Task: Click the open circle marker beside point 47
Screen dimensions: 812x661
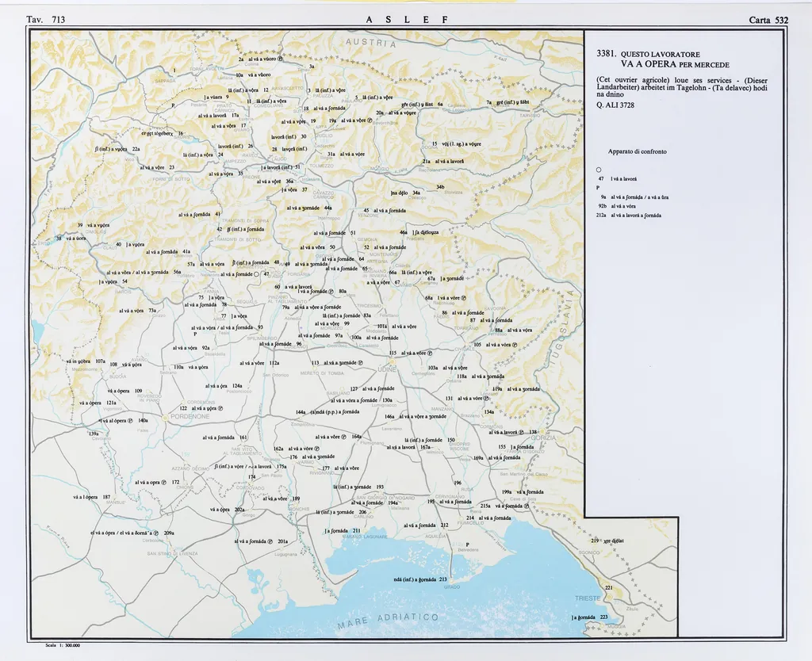Action: [256, 274]
